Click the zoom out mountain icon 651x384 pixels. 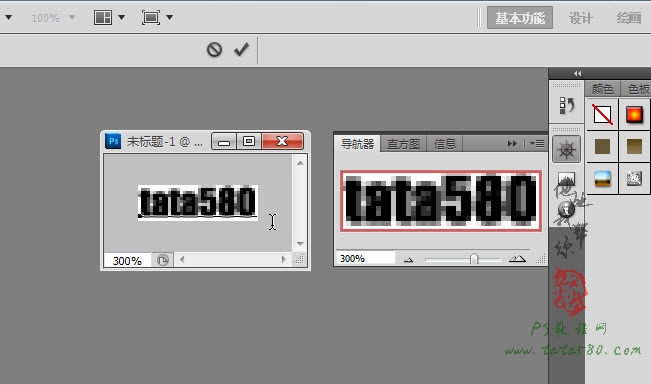(408, 260)
